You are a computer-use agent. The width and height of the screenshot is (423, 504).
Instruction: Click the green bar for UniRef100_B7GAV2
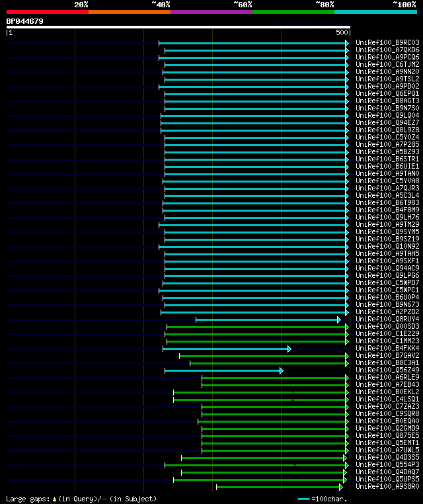coord(262,356)
